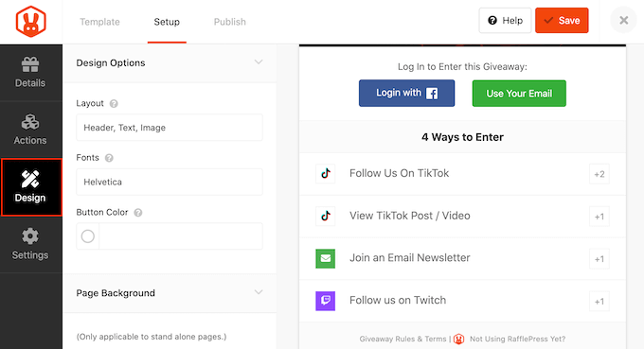Screen dimensions: 644x349
Task: Switch to the Publish tab
Action: 229,22
